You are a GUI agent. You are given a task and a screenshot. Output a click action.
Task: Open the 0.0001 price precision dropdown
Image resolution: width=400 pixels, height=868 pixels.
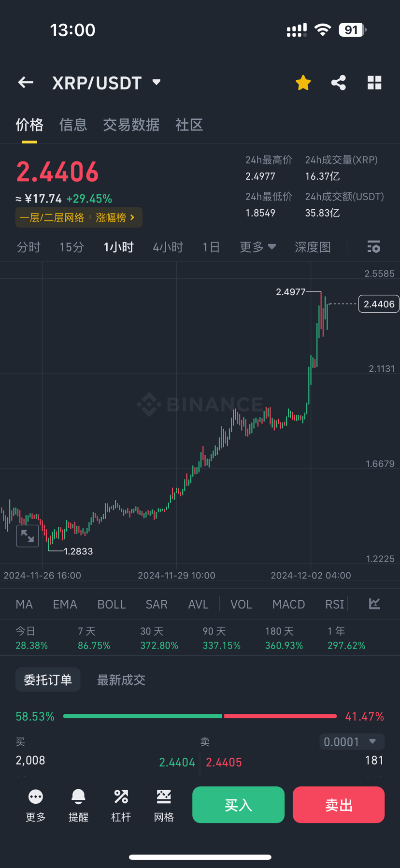click(x=352, y=741)
